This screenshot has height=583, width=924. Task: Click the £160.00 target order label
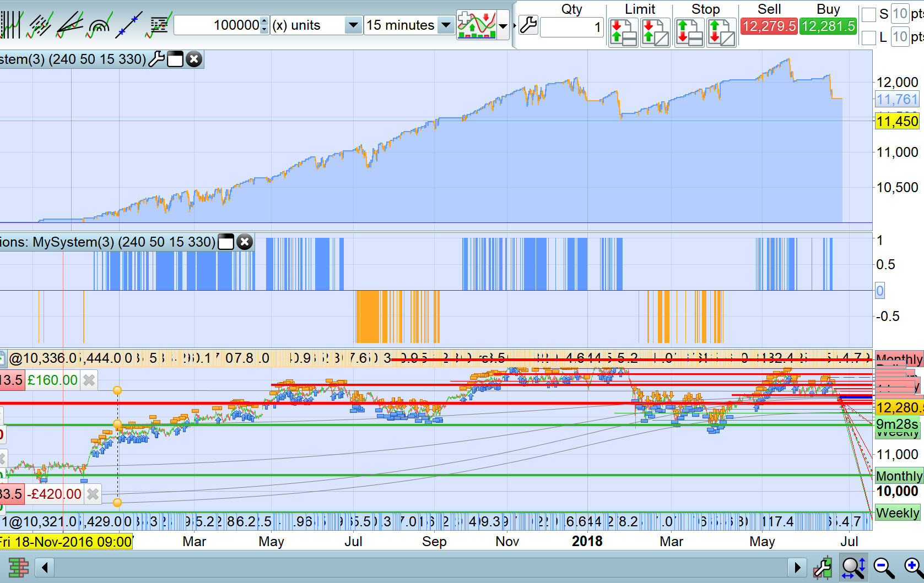click(52, 380)
